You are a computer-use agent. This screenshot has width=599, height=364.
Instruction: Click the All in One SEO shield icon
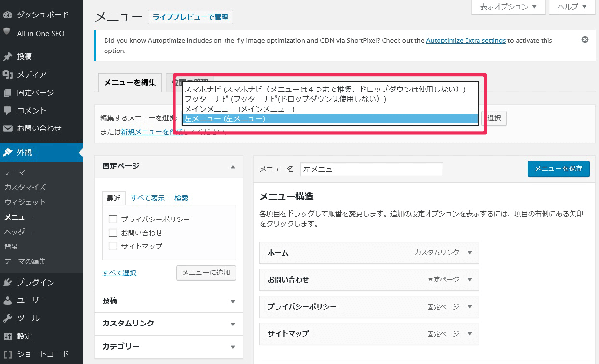pos(7,32)
